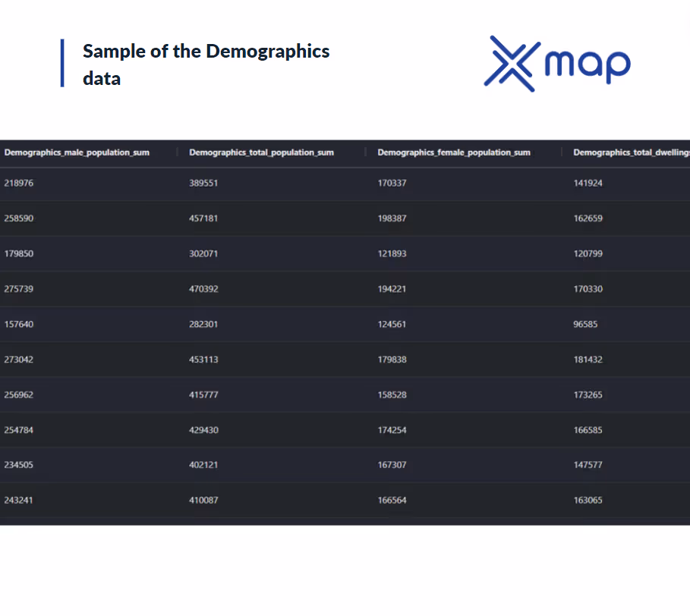Click total population cell 282301

click(x=203, y=324)
